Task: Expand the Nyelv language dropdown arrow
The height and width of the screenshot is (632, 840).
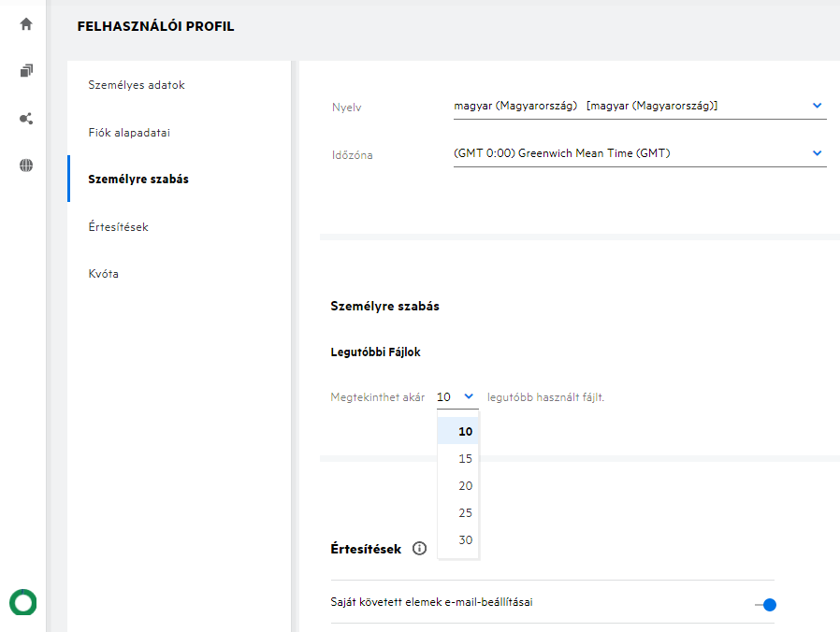Action: 817,106
